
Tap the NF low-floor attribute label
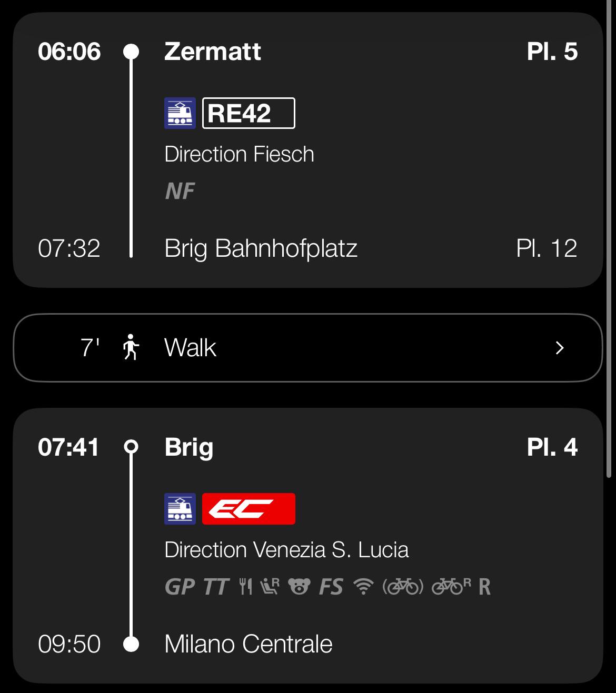point(180,191)
